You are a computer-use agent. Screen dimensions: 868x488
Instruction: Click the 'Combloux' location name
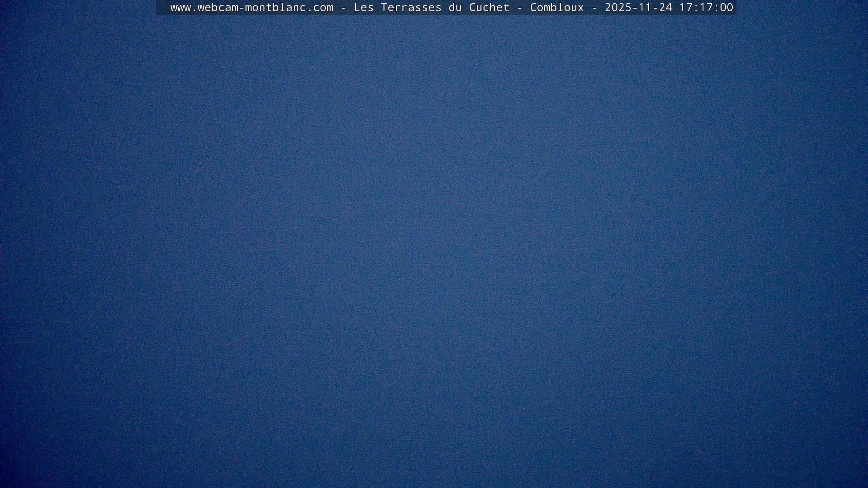click(x=557, y=7)
